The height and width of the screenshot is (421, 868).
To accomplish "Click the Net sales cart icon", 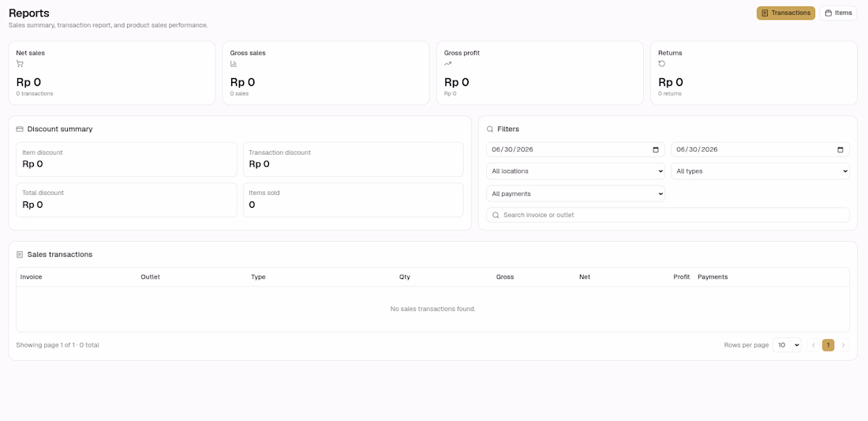I will pyautogui.click(x=20, y=64).
